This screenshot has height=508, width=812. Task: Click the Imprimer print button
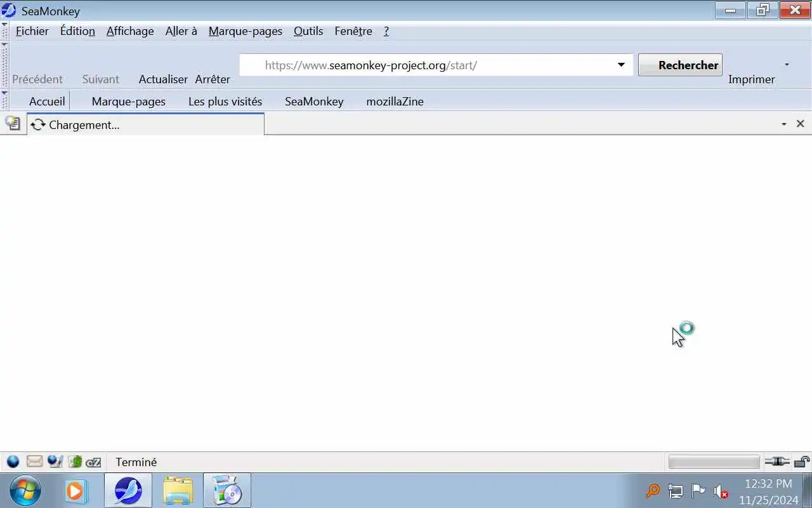752,79
